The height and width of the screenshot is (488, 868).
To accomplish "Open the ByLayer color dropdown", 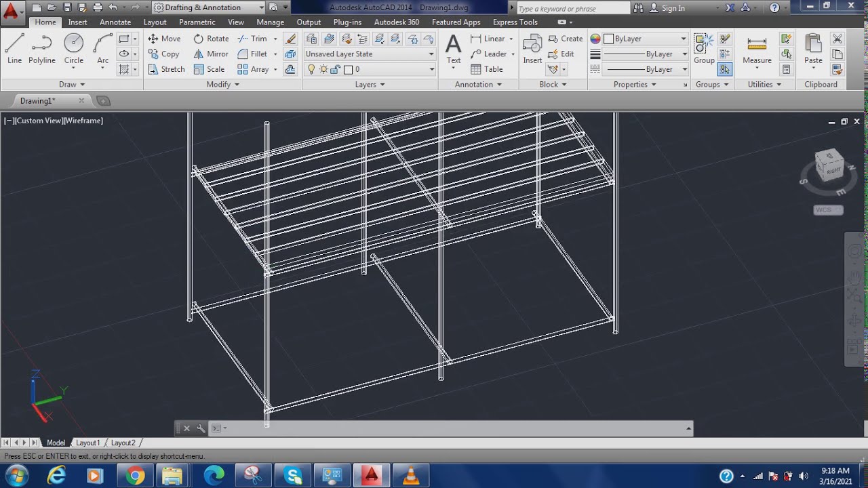I will tap(646, 39).
